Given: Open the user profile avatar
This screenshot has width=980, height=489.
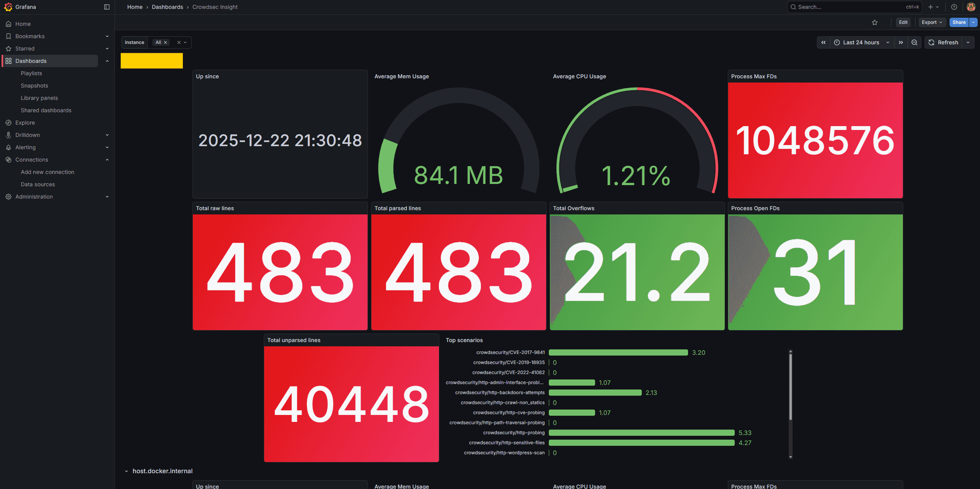Looking at the screenshot, I should tap(971, 7).
